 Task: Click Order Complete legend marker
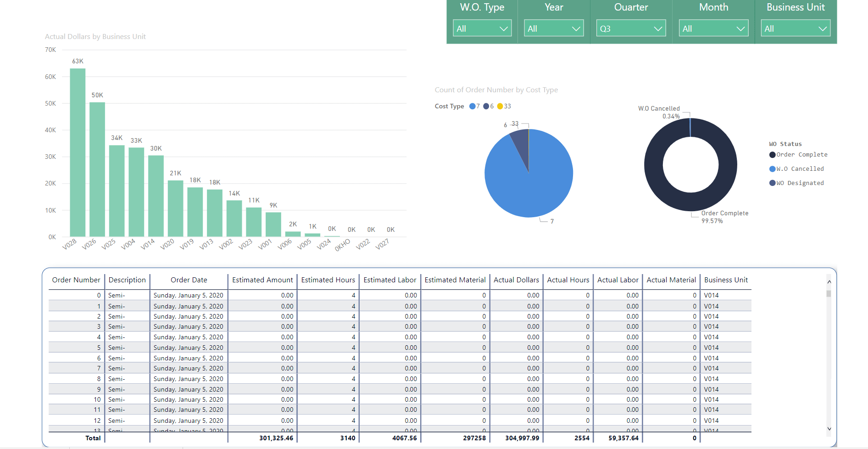coord(773,155)
